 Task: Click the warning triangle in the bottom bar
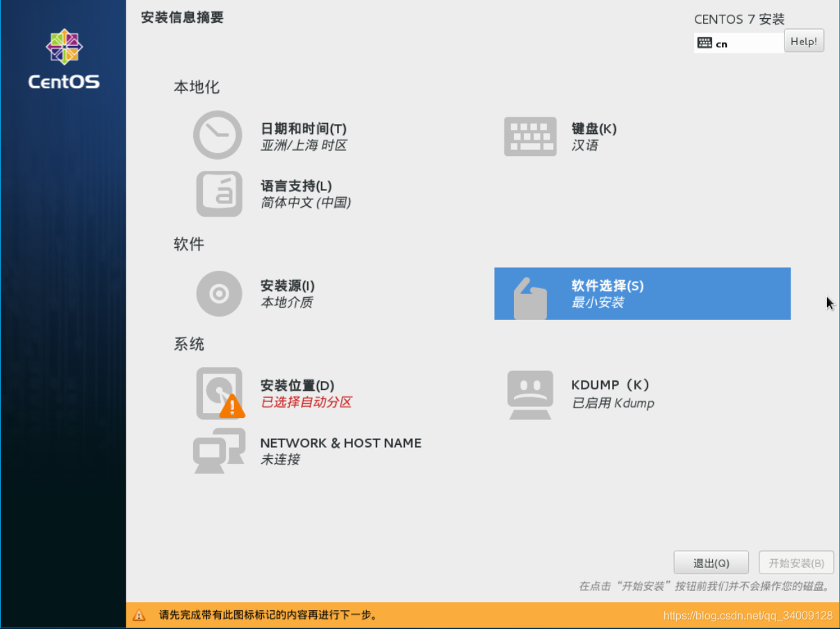tap(139, 615)
